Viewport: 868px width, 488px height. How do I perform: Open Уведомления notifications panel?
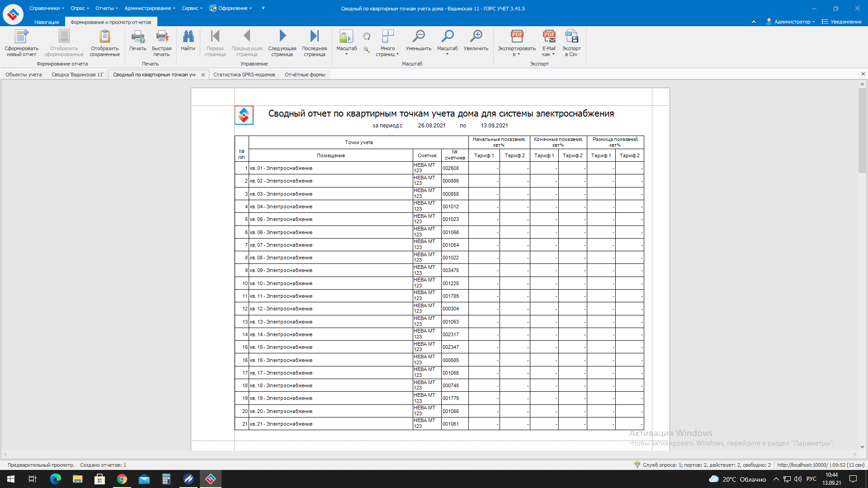click(841, 22)
